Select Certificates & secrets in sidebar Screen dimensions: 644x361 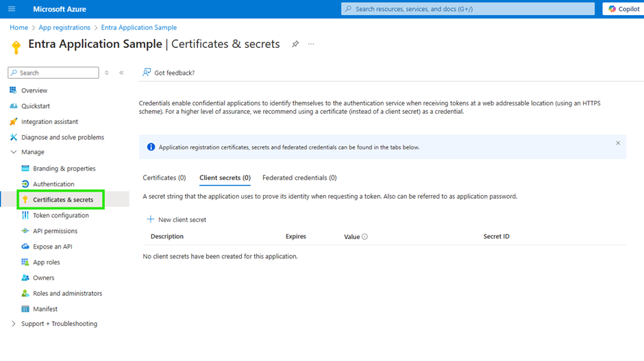click(63, 199)
